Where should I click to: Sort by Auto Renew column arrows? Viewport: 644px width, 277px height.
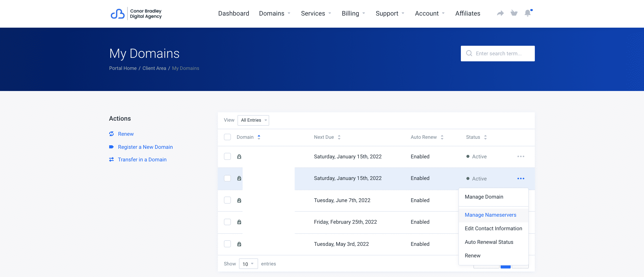pyautogui.click(x=442, y=137)
